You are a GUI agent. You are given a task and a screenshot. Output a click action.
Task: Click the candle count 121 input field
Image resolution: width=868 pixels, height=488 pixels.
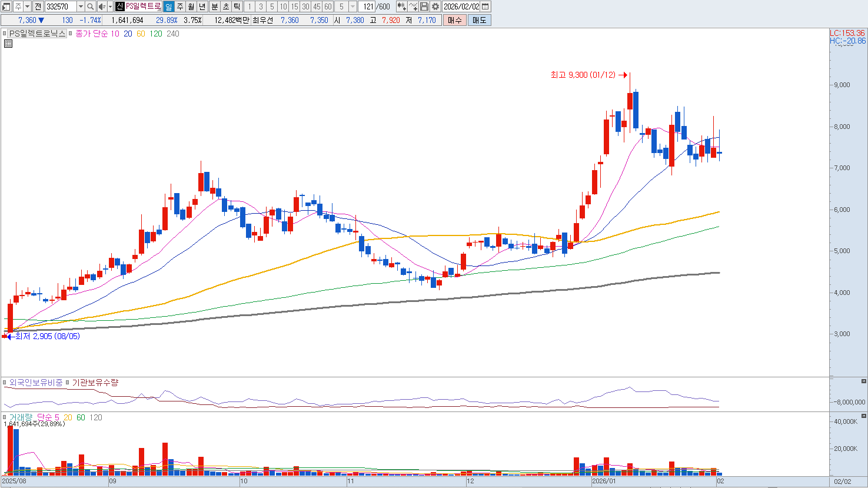tap(367, 6)
